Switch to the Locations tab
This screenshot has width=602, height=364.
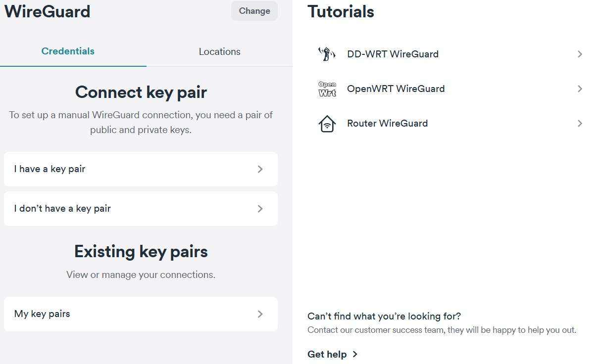(219, 51)
